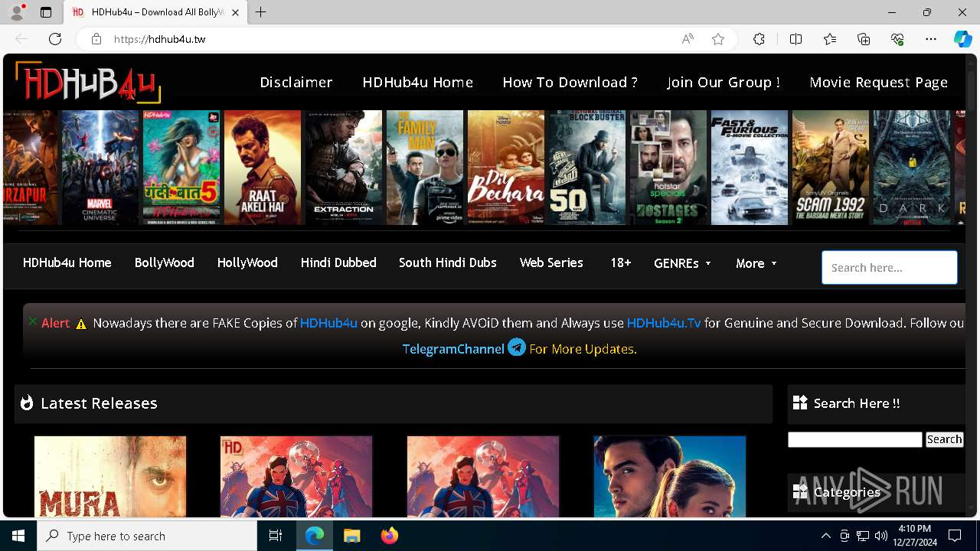
Task: Focus the 'Search here...' input field
Action: pyautogui.click(x=890, y=268)
